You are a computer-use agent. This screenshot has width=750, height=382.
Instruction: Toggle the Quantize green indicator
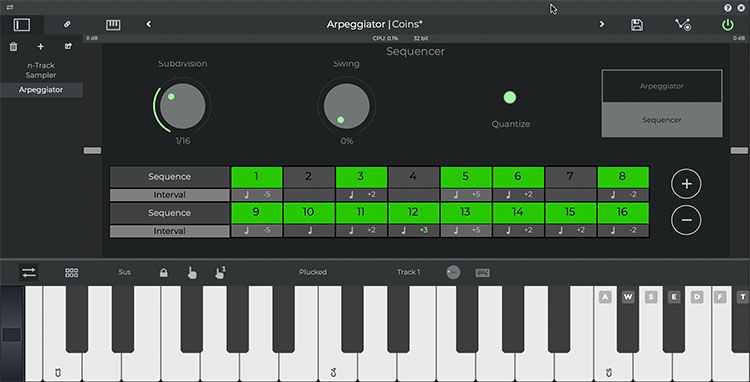(510, 98)
